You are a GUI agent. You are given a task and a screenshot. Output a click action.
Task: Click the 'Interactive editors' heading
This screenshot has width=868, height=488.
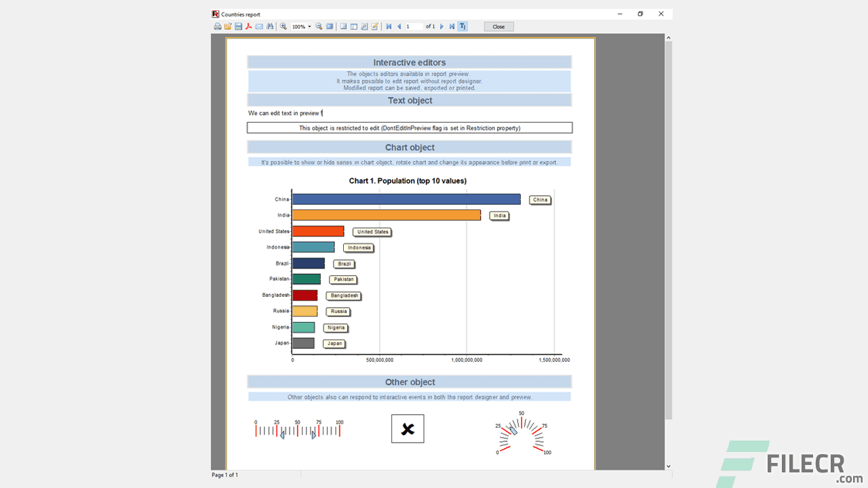point(410,62)
